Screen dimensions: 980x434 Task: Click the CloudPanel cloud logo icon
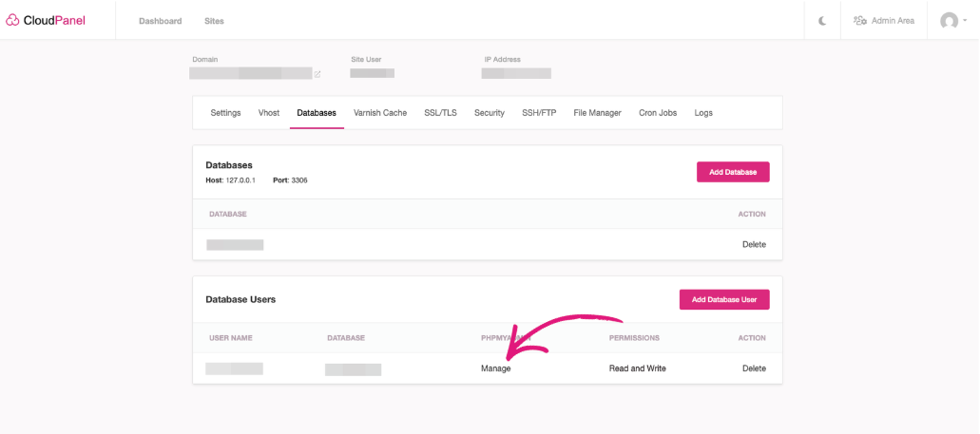click(x=12, y=21)
